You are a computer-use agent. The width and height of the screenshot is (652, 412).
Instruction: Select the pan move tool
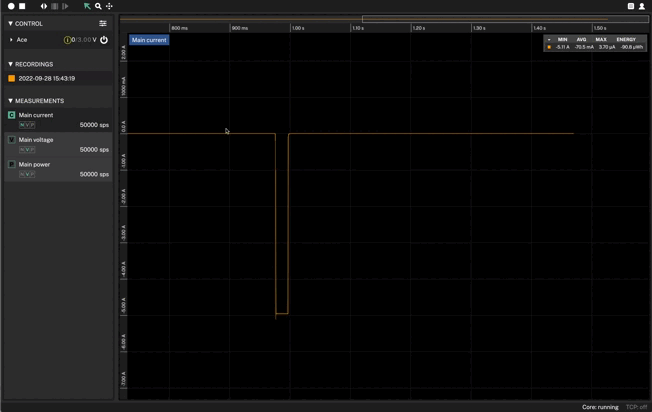pyautogui.click(x=109, y=6)
